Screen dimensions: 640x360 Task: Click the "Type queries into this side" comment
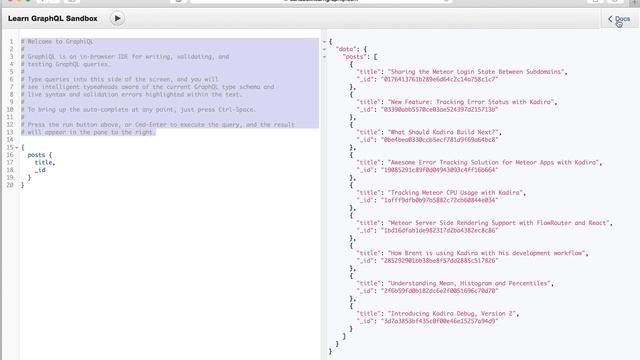click(120, 79)
